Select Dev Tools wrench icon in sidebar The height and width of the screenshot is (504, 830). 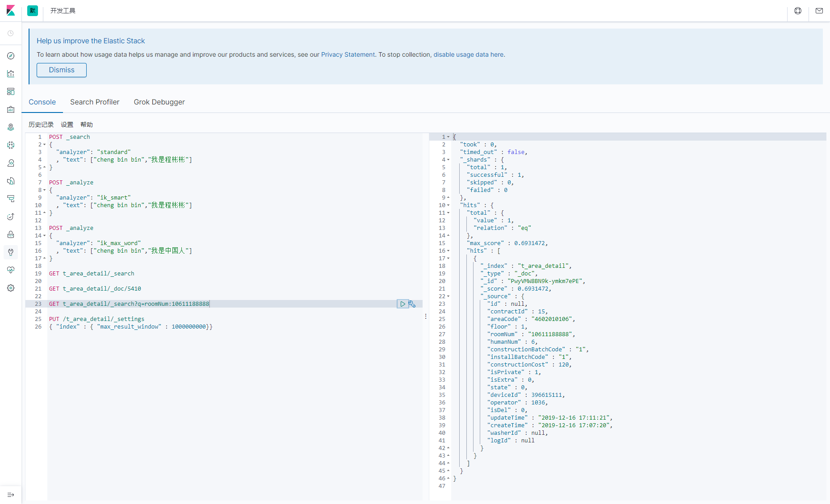pyautogui.click(x=11, y=252)
